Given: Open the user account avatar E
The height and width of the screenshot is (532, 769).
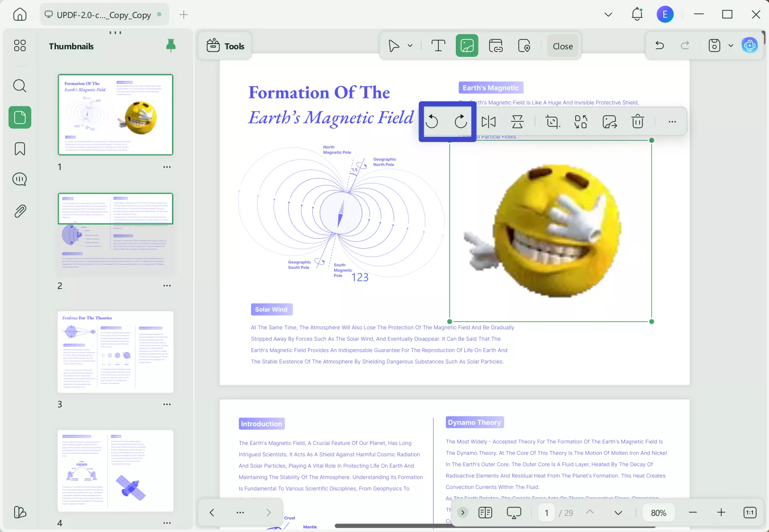Looking at the screenshot, I should 665,14.
